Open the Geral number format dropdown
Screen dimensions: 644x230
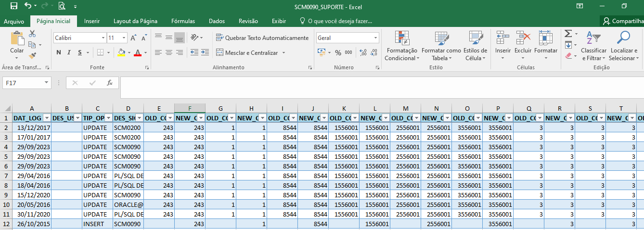(x=376, y=38)
